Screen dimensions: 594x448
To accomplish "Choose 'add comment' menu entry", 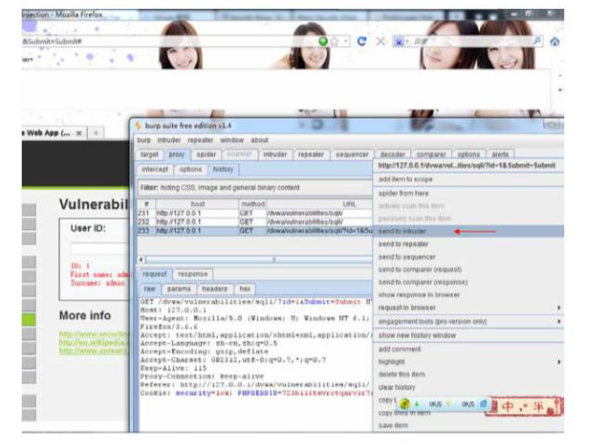I will (x=468, y=350).
